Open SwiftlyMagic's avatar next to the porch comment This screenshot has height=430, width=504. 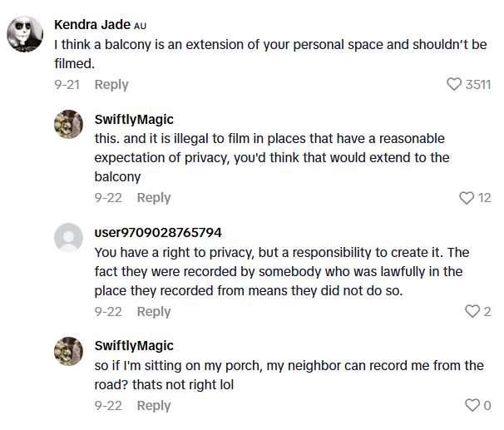pyautogui.click(x=68, y=352)
